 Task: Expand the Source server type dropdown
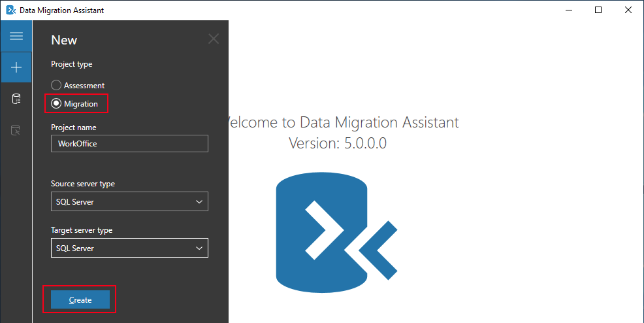(x=129, y=202)
